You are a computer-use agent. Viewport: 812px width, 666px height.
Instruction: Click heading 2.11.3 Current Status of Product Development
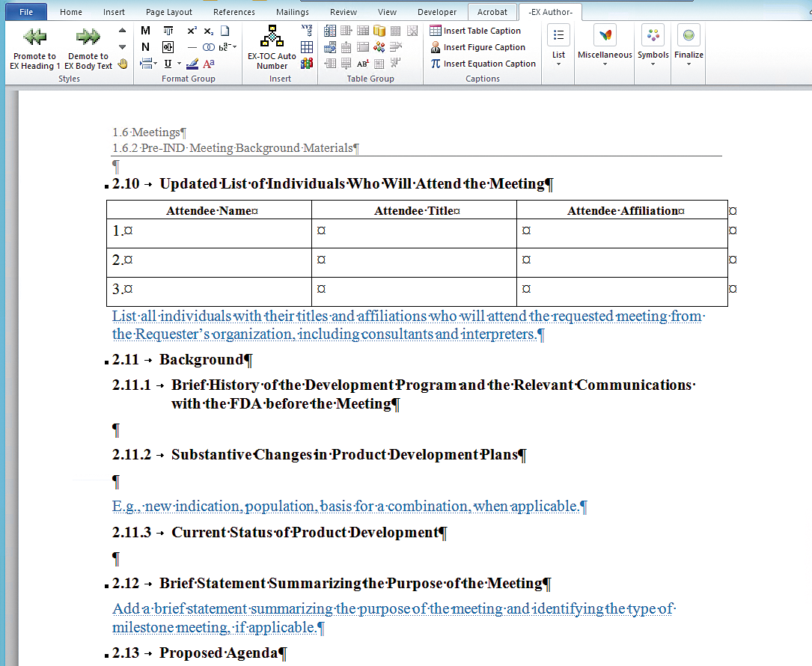click(x=279, y=532)
